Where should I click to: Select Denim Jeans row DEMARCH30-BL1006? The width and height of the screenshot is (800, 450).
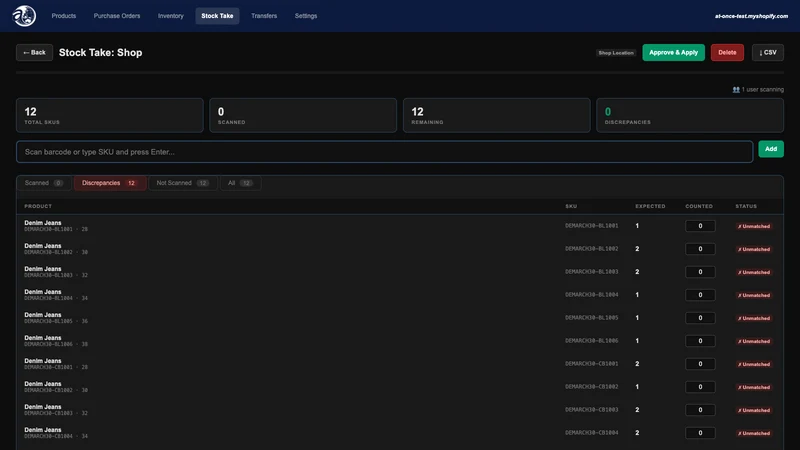pyautogui.click(x=400, y=341)
